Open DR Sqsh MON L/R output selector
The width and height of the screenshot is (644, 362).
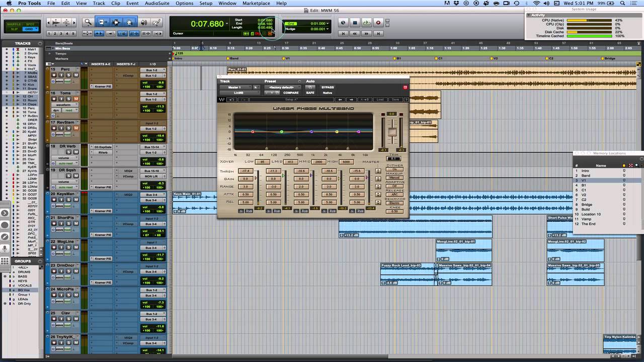pyautogui.click(x=152, y=176)
